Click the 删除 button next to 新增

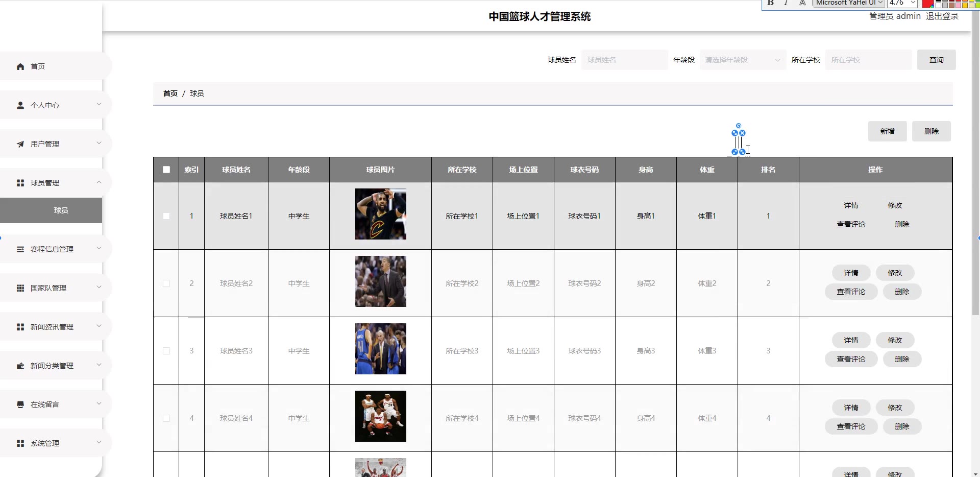pos(931,131)
